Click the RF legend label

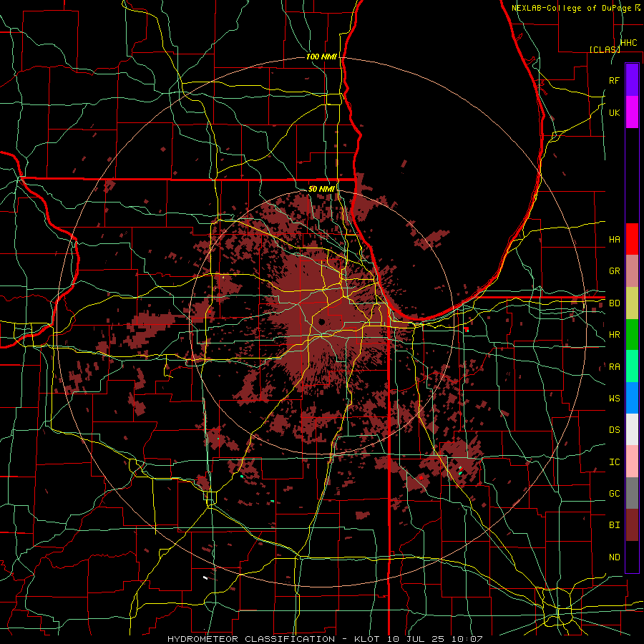614,80
